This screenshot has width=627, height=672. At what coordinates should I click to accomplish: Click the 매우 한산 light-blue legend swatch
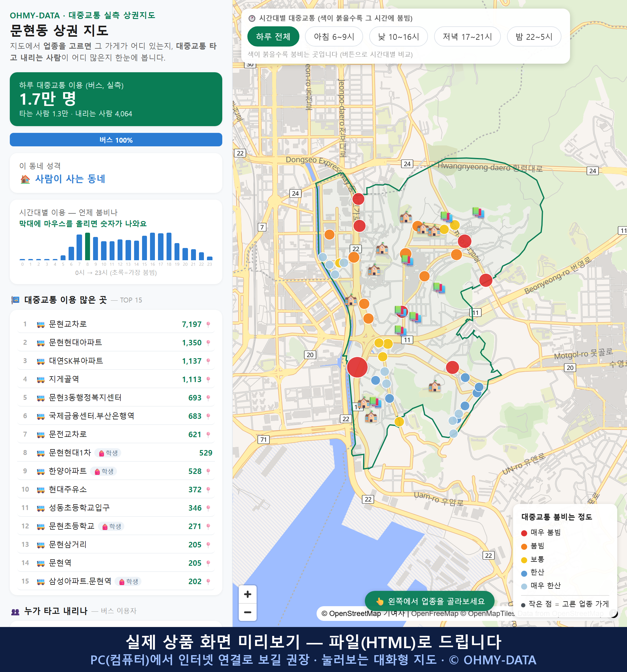pos(524,587)
